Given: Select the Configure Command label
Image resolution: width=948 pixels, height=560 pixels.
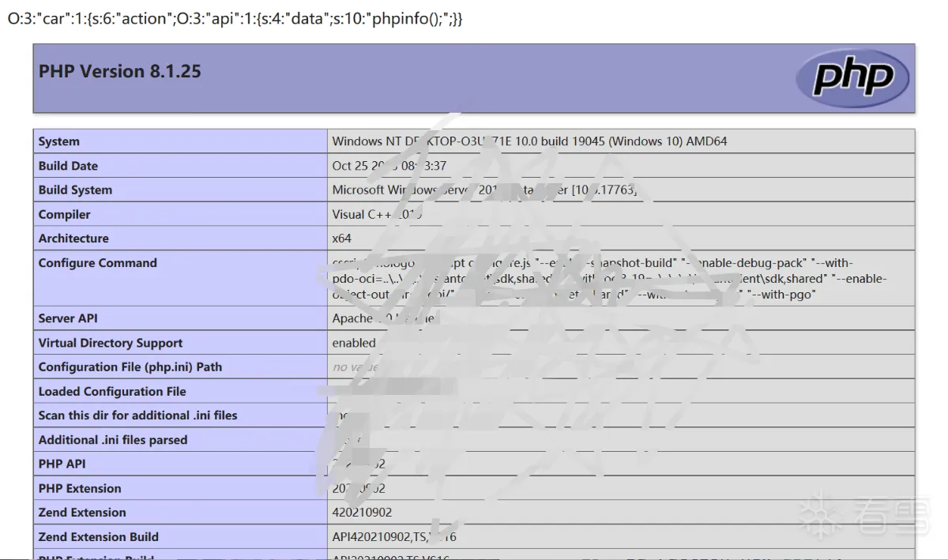Looking at the screenshot, I should pyautogui.click(x=97, y=263).
